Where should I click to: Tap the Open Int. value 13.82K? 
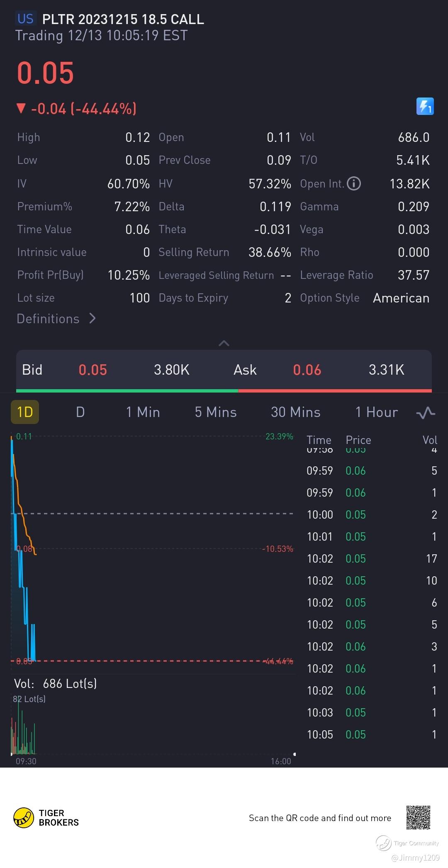coord(409,183)
